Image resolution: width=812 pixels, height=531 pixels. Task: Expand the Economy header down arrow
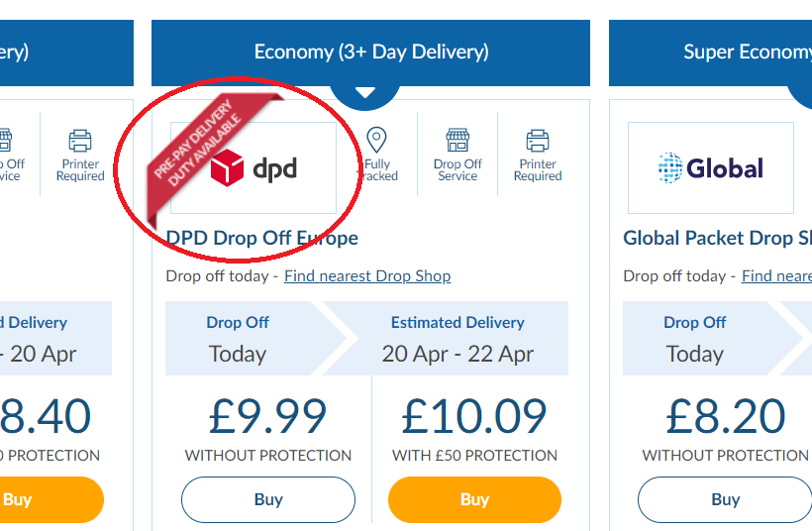[365, 92]
